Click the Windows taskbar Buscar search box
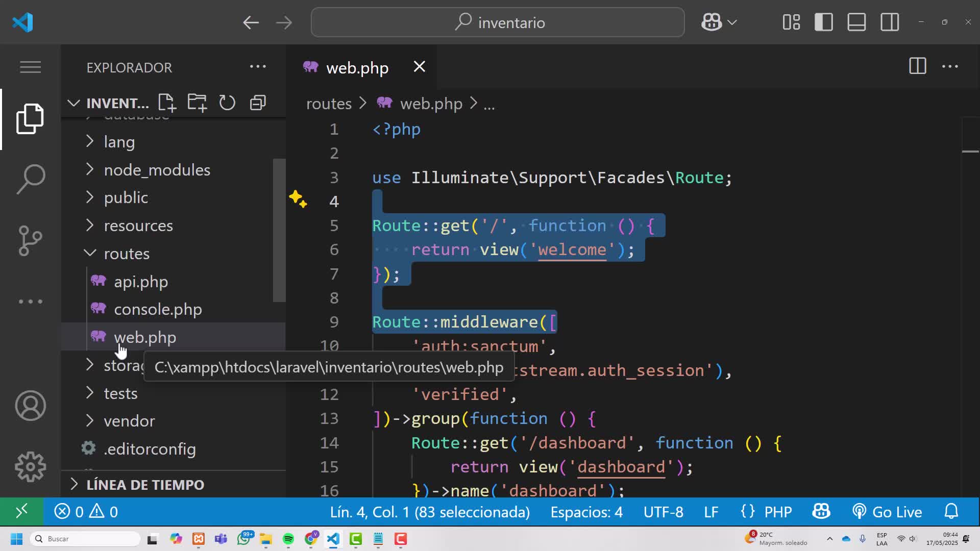This screenshot has height=551, width=980. [x=86, y=539]
